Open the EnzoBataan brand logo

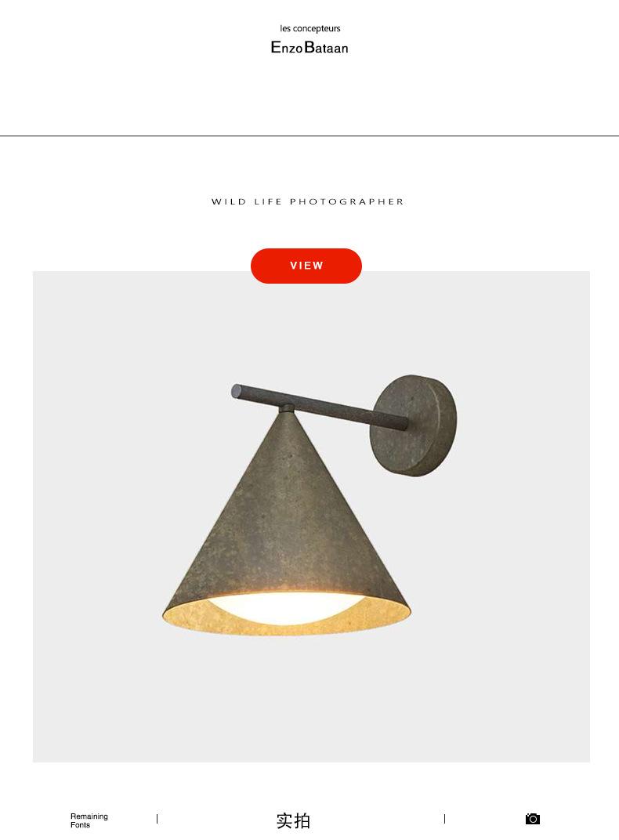tap(309, 47)
